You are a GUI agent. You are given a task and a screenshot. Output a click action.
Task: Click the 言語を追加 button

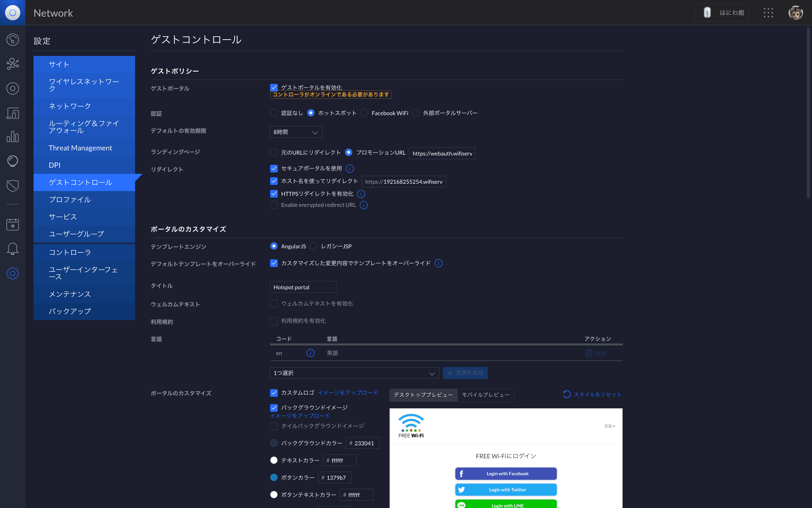465,373
